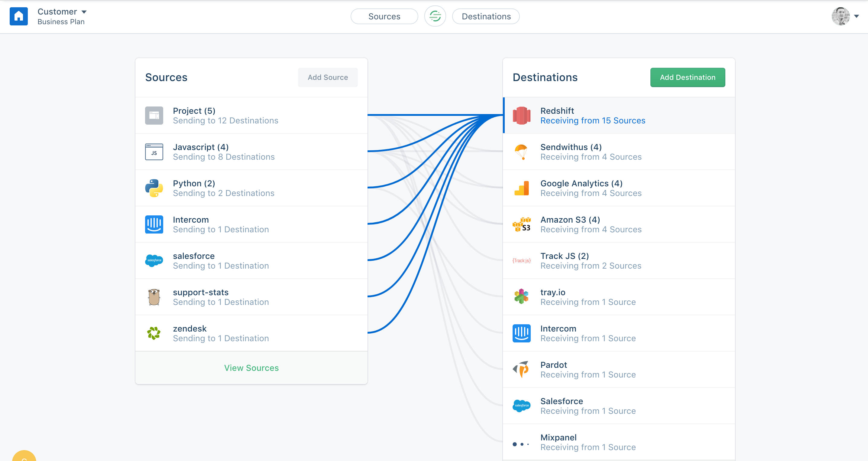Click the home icon next to Customer
This screenshot has width=868, height=461.
point(19,16)
